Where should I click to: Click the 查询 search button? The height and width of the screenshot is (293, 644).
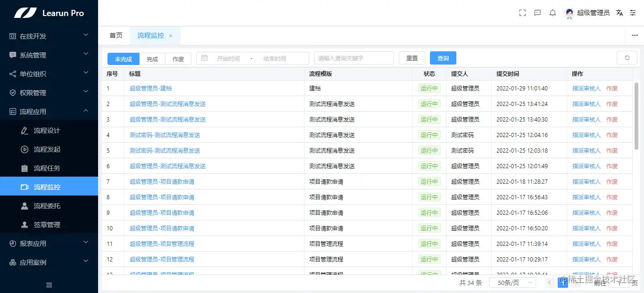pos(443,57)
